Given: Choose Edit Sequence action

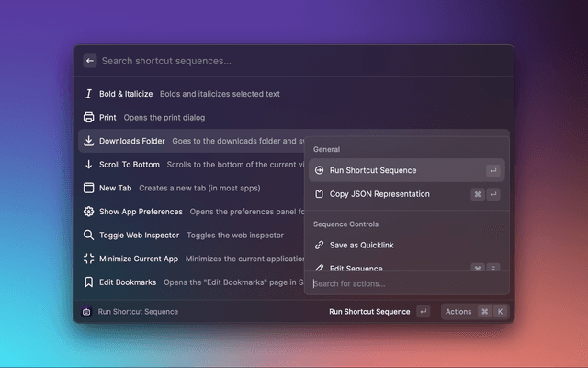Looking at the screenshot, I should [x=407, y=268].
